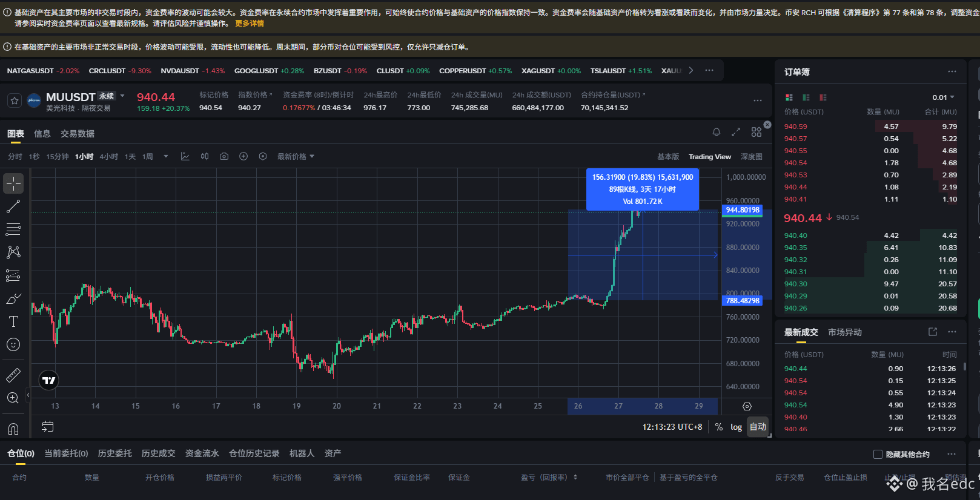Activate the zoom in tool
Screen dimensions: 980x500
point(13,398)
